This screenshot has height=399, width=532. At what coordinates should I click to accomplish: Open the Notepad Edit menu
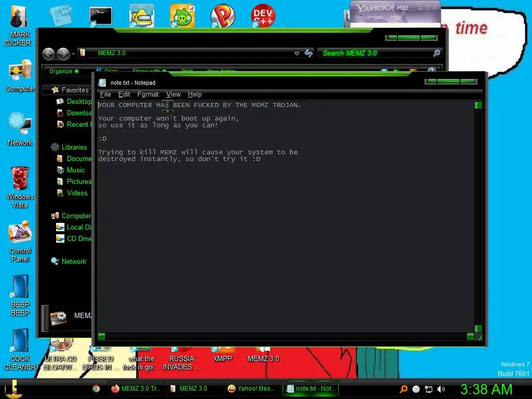[x=124, y=95]
